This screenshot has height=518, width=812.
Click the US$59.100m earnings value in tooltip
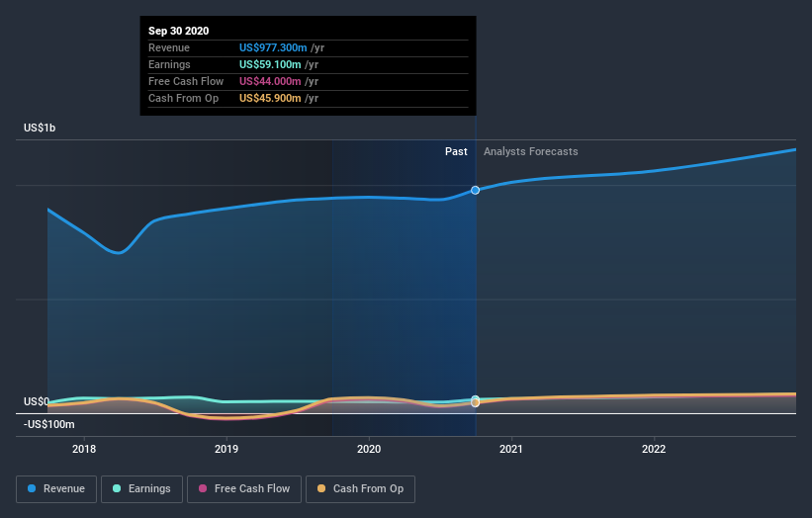pyautogui.click(x=270, y=64)
